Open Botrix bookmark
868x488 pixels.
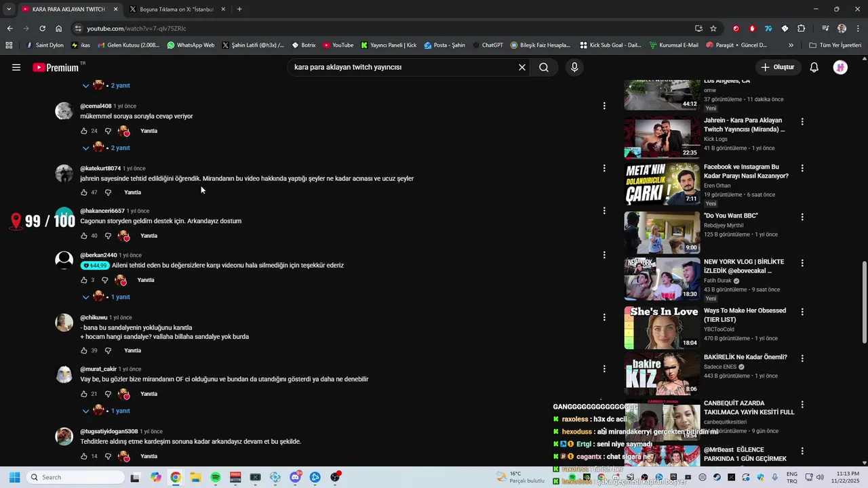pos(303,45)
